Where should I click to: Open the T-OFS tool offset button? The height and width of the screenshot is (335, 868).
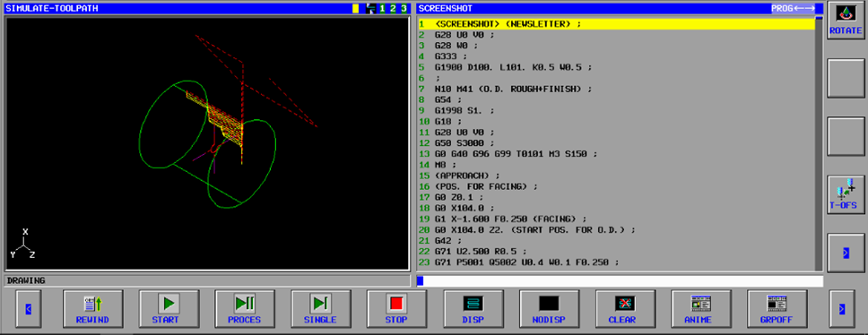[846, 194]
